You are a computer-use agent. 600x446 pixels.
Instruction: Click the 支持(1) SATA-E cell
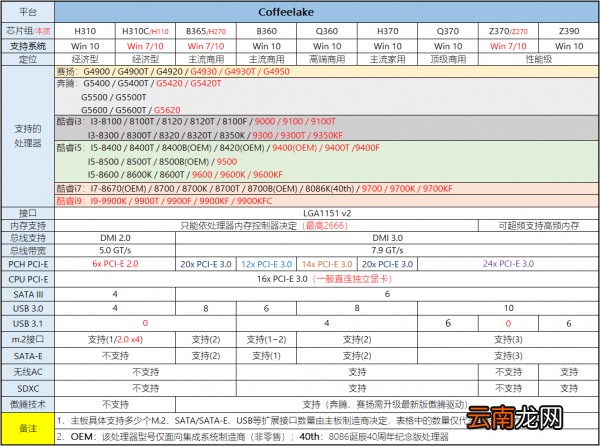click(x=266, y=356)
